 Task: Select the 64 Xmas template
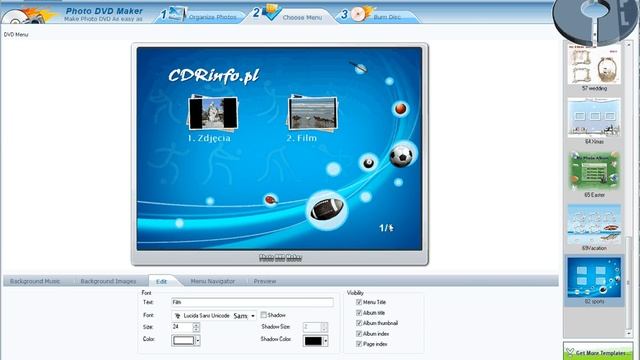[594, 121]
